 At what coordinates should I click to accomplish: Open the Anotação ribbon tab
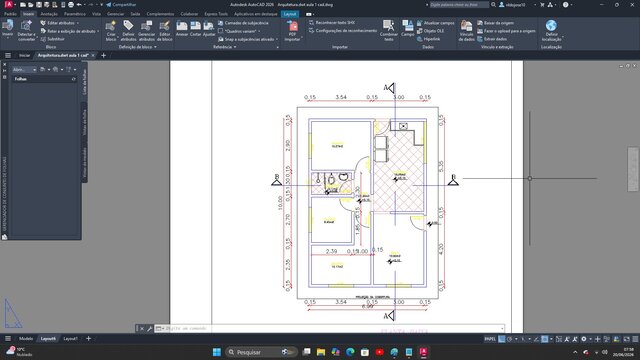pos(49,14)
